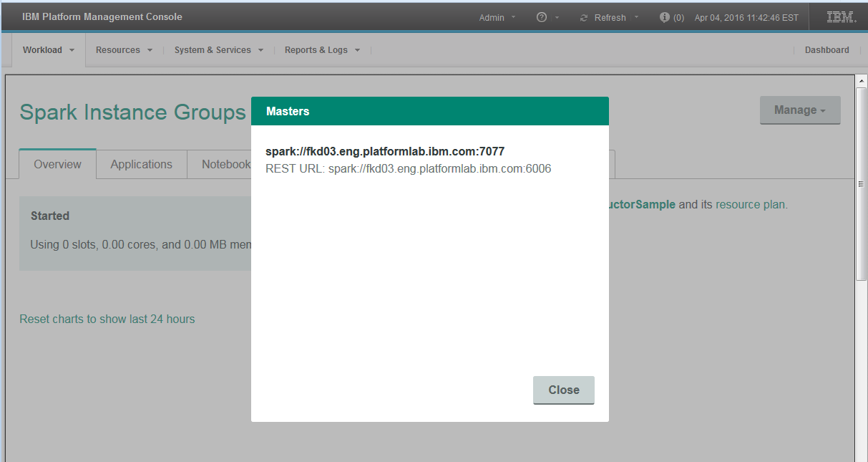The image size is (868, 462).
Task: Click the ConductorSample link
Action: pos(642,204)
